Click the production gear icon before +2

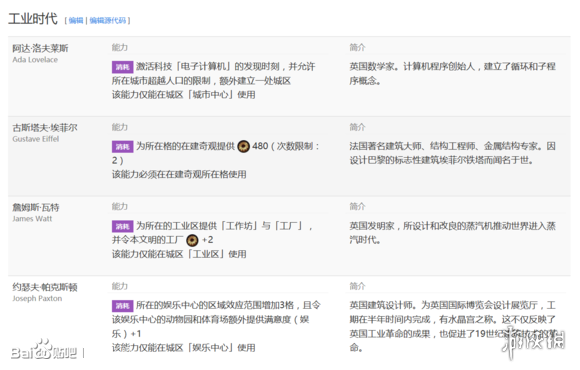(x=192, y=240)
